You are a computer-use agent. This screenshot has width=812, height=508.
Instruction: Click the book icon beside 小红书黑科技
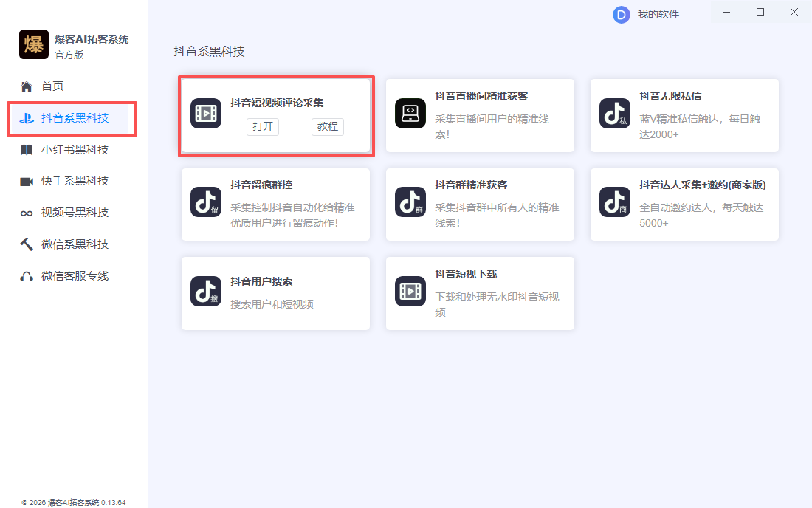pyautogui.click(x=27, y=150)
